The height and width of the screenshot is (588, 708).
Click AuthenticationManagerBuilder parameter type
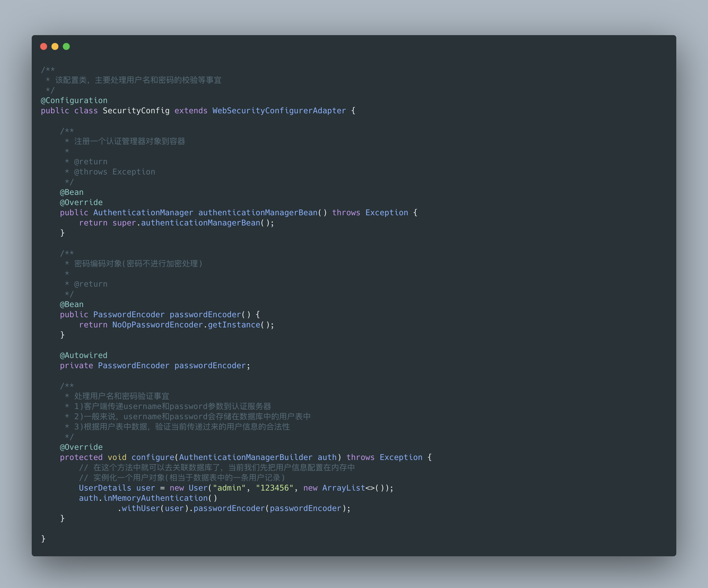tap(246, 457)
